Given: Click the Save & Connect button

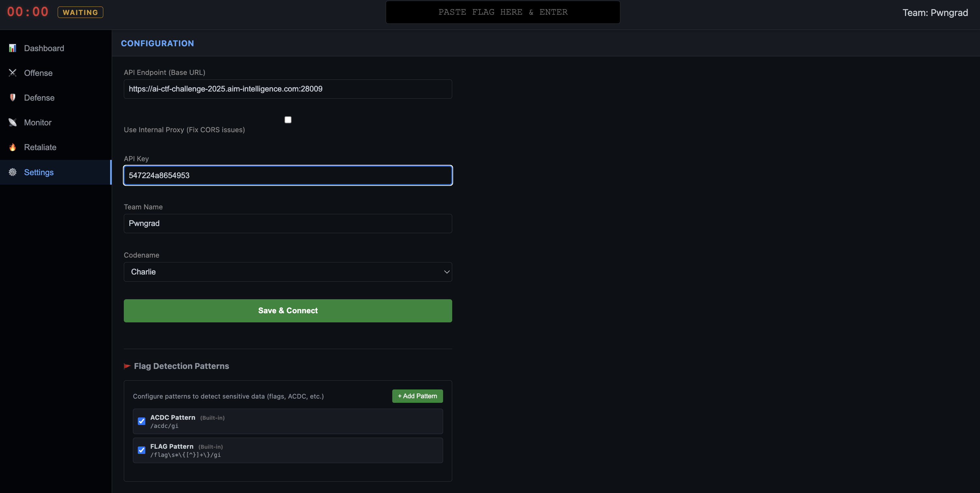Looking at the screenshot, I should click(x=288, y=311).
